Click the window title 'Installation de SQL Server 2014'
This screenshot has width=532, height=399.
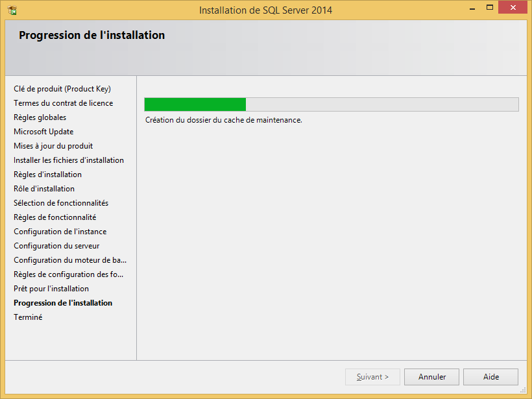click(265, 10)
